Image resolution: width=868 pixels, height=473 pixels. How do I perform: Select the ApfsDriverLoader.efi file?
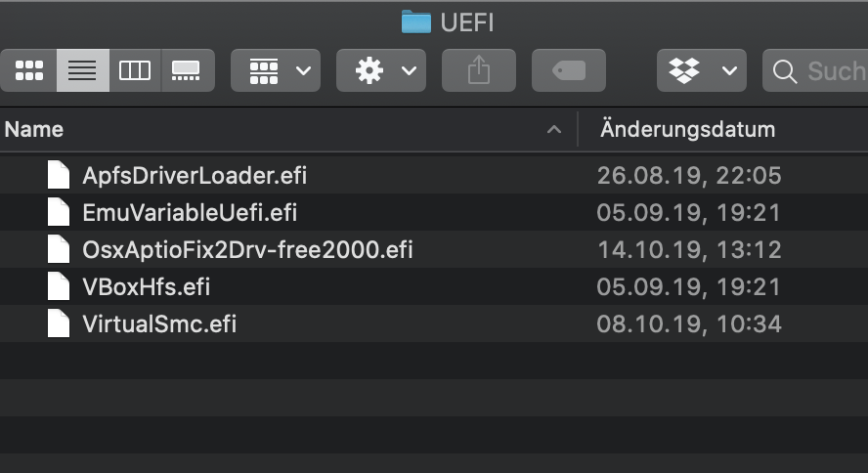click(x=195, y=176)
